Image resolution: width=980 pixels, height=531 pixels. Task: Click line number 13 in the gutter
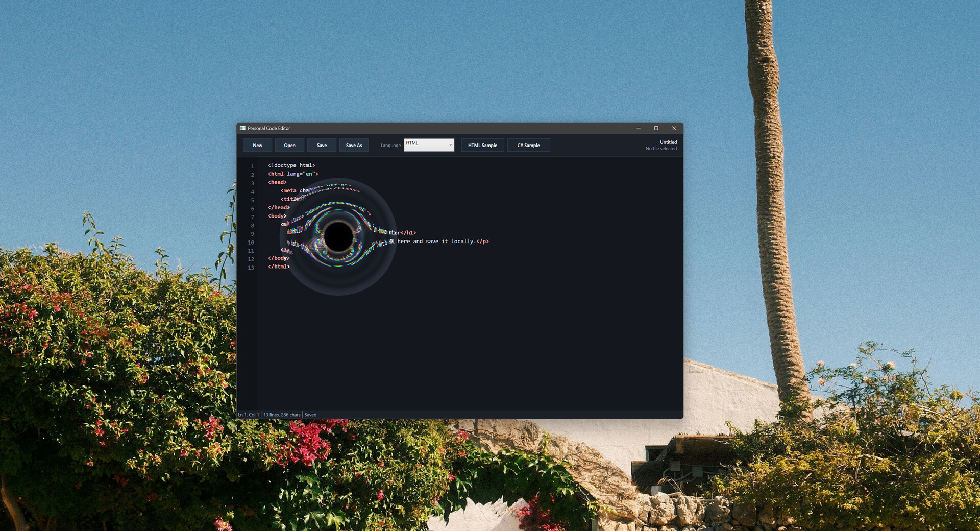251,268
